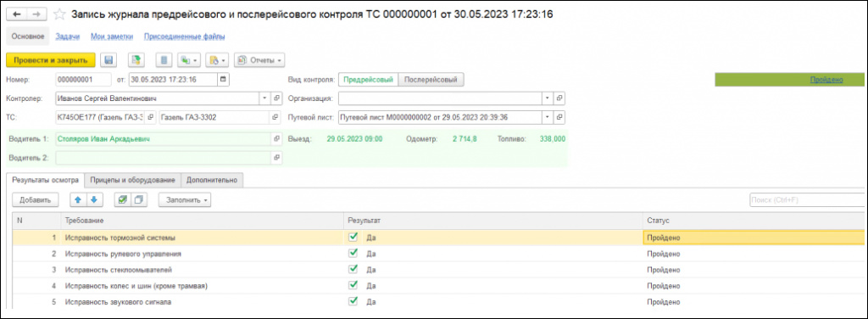Image resolution: width=868 pixels, height=319 pixels.
Task: Select row Исправность звукового сигнала
Action: (x=438, y=302)
